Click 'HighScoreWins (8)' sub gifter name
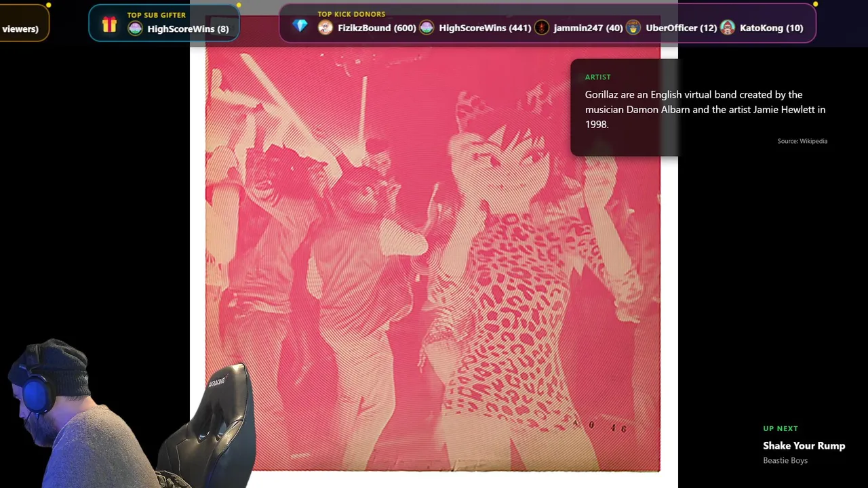The image size is (868, 488). tap(188, 28)
